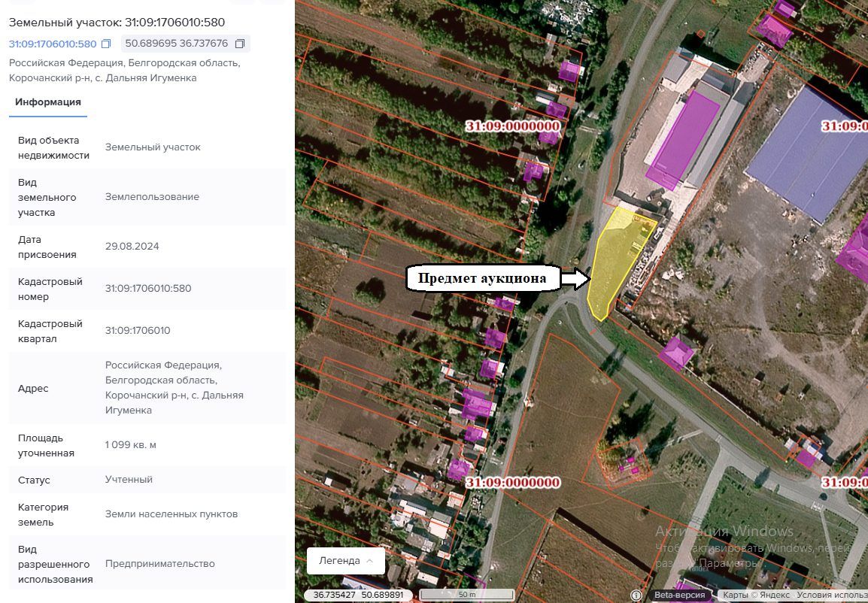The image size is (868, 603).
Task: Expand the Легенда panel
Action: tap(346, 560)
